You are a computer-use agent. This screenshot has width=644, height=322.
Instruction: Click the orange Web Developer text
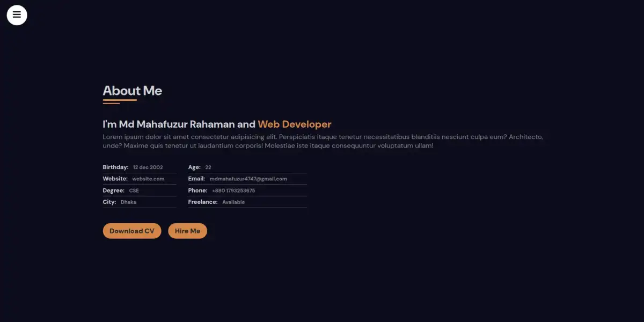[295, 124]
